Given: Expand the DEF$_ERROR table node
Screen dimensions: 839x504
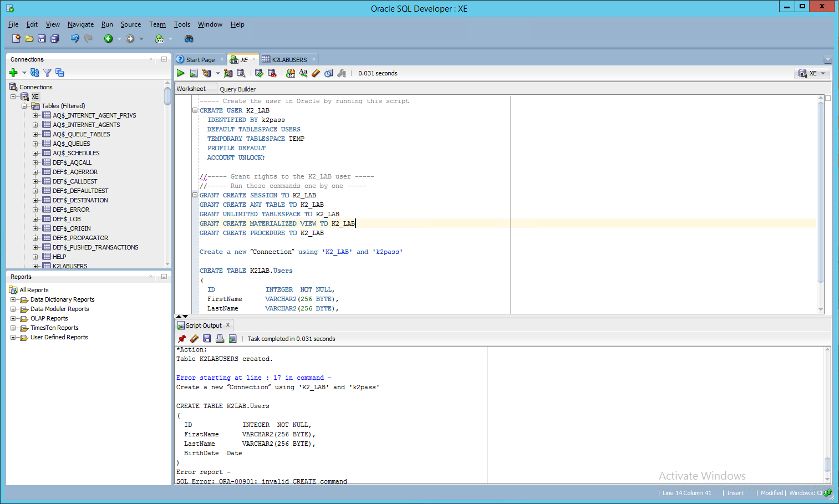Looking at the screenshot, I should (x=35, y=210).
